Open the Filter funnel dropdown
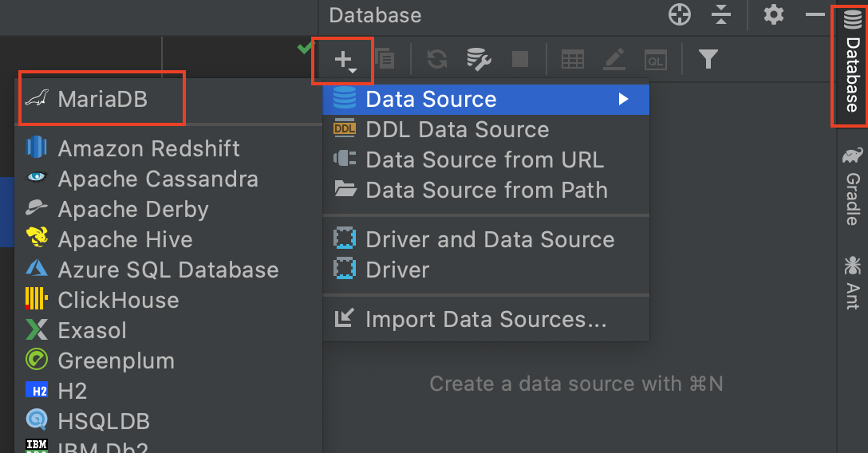 click(708, 59)
